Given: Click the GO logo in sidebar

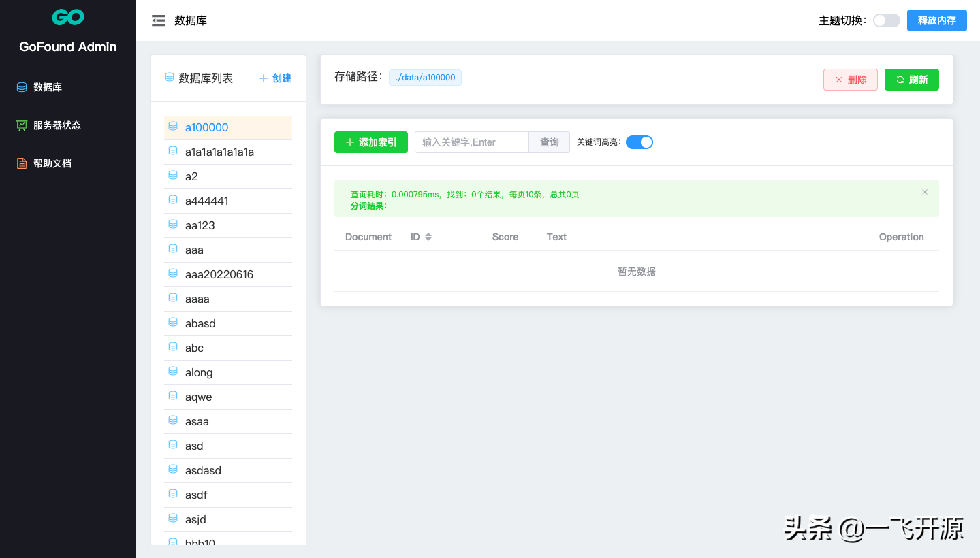Looking at the screenshot, I should click(x=68, y=18).
